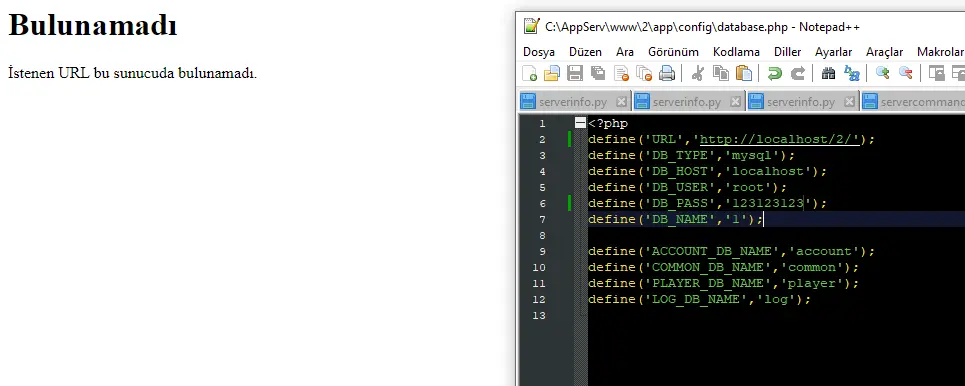Create a new file with the New icon

[529, 73]
